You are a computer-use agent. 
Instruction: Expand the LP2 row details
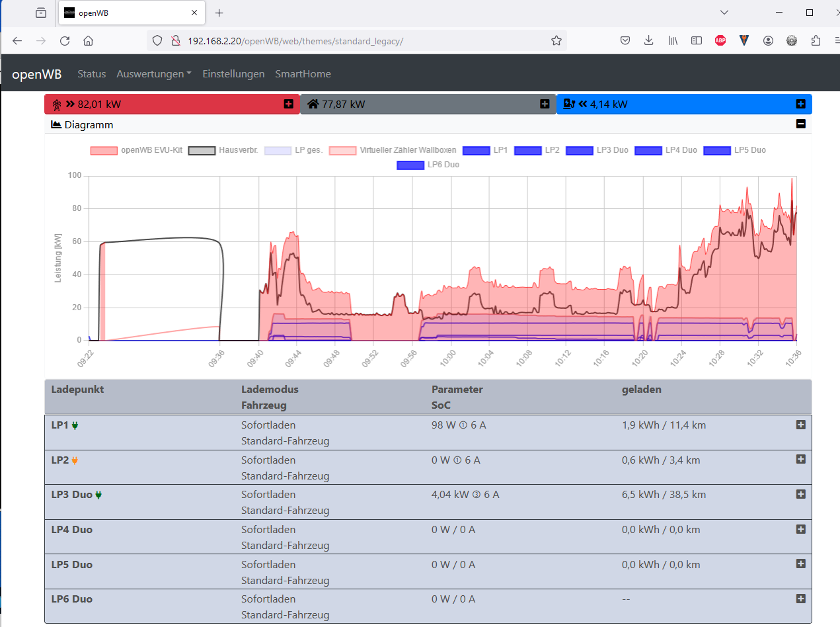[800, 459]
